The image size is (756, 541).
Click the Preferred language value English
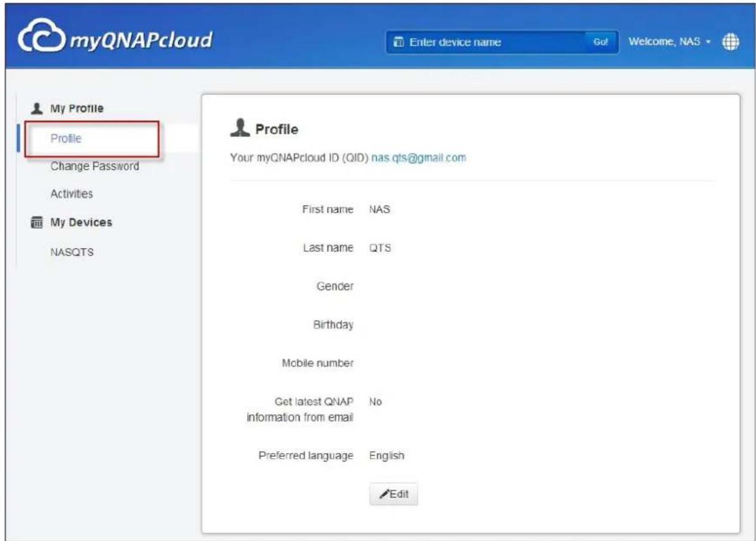(x=387, y=456)
